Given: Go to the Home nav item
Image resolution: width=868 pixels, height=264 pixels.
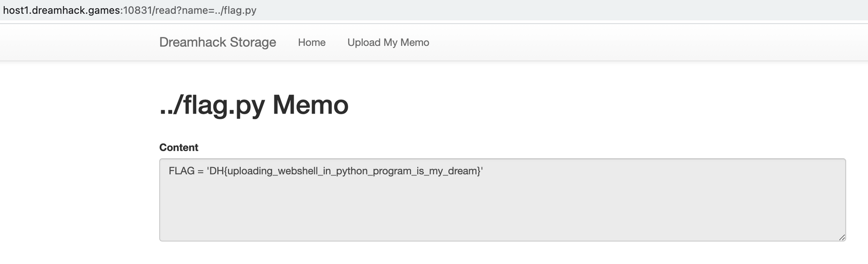Looking at the screenshot, I should click(x=312, y=42).
